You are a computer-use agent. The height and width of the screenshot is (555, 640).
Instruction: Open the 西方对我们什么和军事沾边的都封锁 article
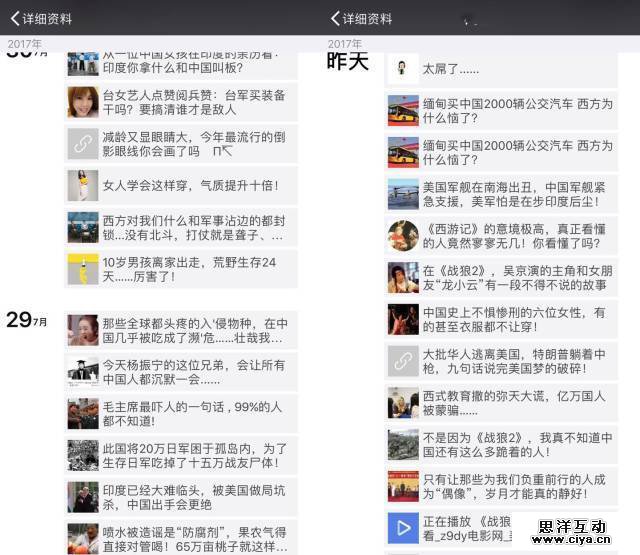(x=193, y=227)
